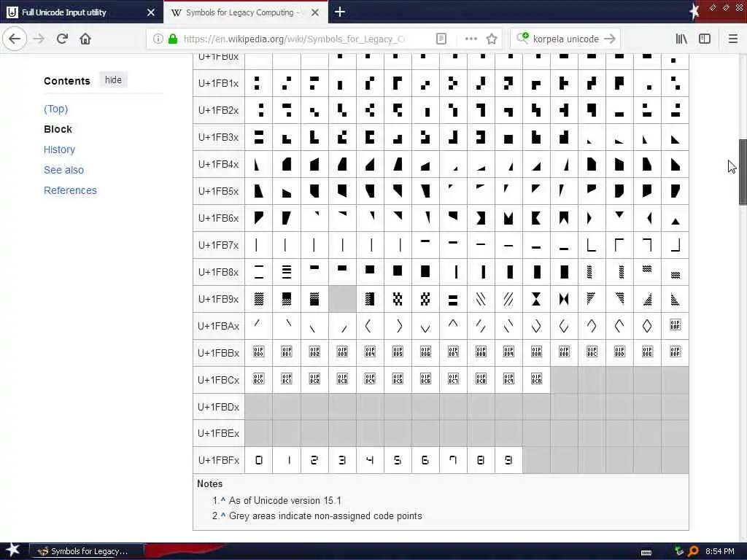The width and height of the screenshot is (747, 560).
Task: Open the hamburger application menu
Action: (732, 39)
